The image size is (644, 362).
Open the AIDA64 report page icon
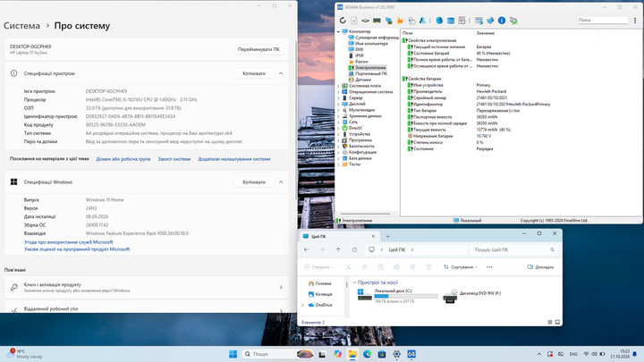click(354, 20)
